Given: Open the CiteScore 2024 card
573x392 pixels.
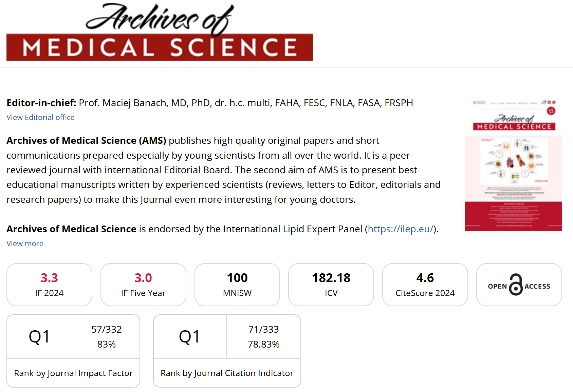Looking at the screenshot, I should click(x=425, y=285).
